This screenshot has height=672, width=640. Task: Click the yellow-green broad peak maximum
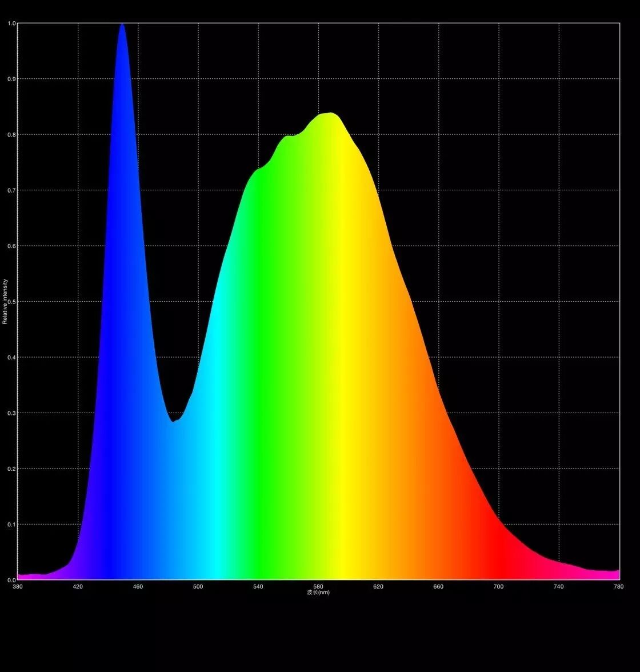(329, 114)
